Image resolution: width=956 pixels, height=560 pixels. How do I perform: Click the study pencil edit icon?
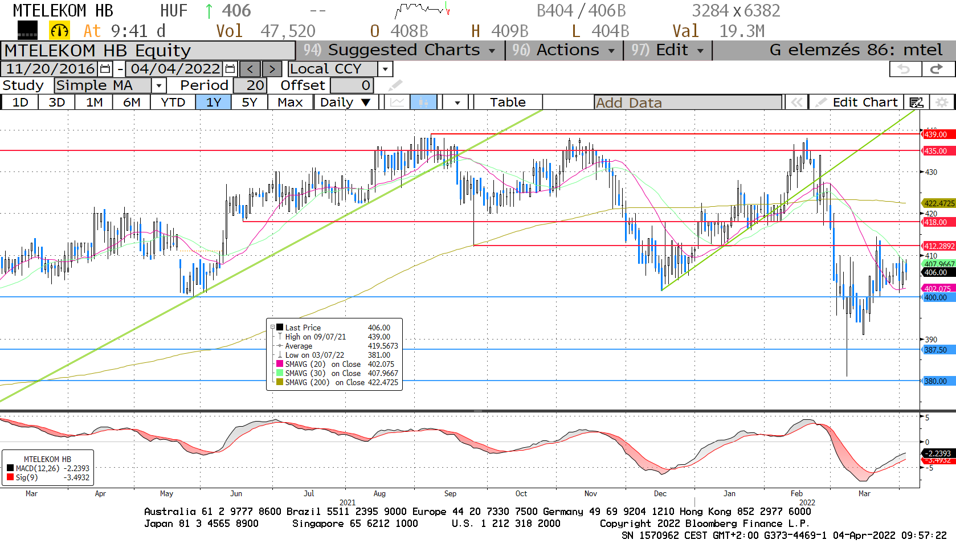(395, 85)
